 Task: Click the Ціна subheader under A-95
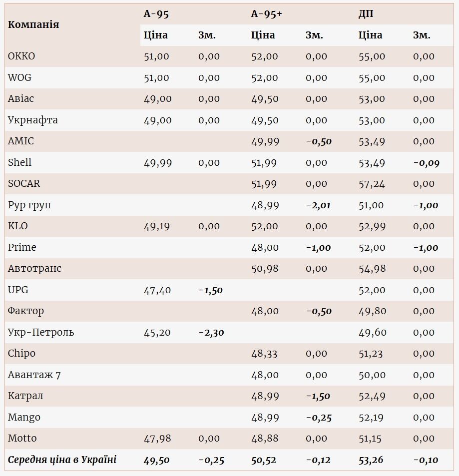[155, 35]
